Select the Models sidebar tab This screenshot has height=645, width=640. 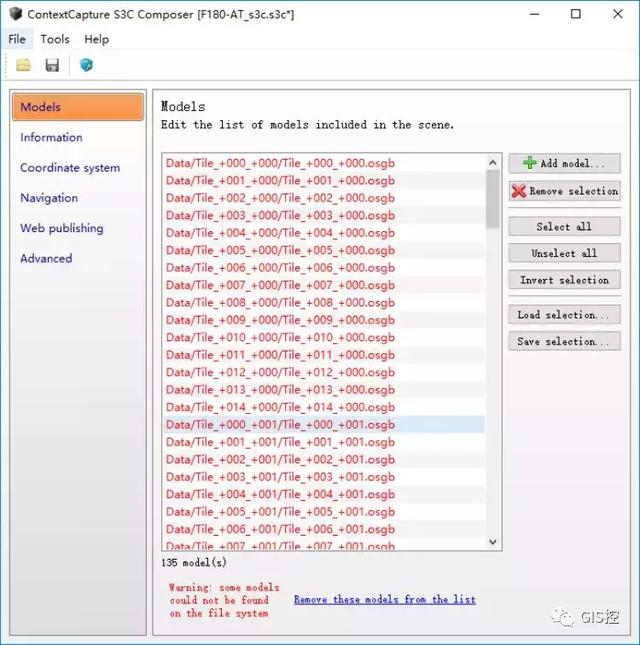click(x=78, y=107)
